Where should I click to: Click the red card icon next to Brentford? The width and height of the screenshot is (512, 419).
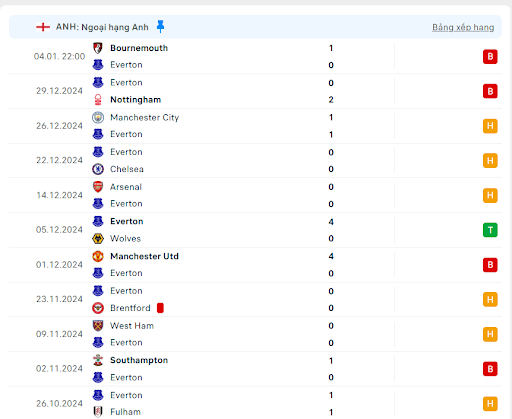(x=160, y=308)
